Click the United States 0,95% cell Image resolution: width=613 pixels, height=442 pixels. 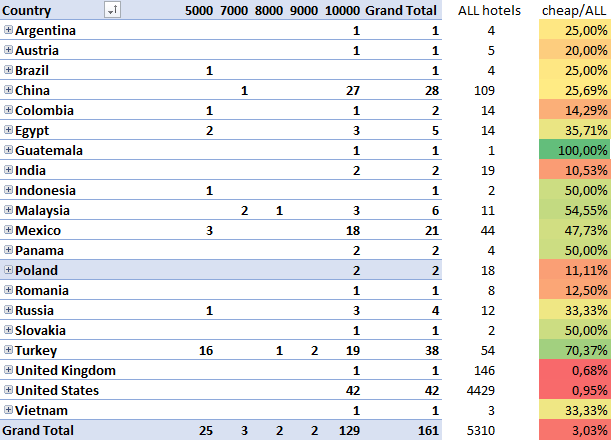574,390
